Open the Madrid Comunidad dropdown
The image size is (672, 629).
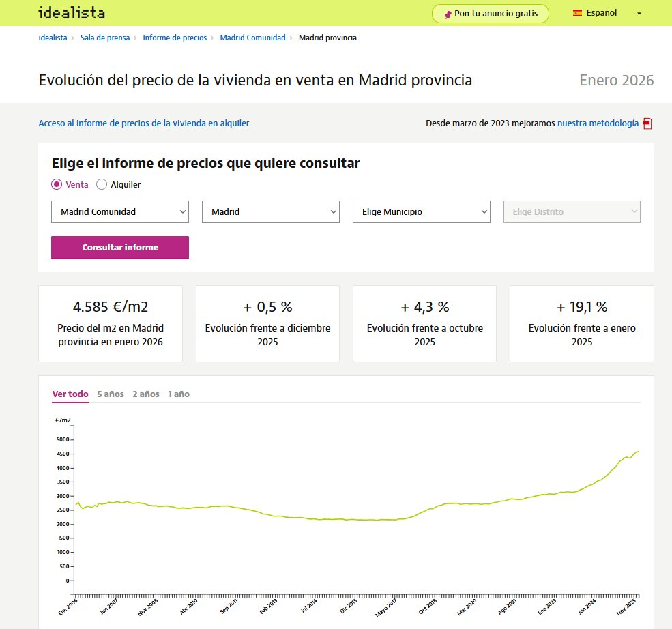(x=119, y=211)
